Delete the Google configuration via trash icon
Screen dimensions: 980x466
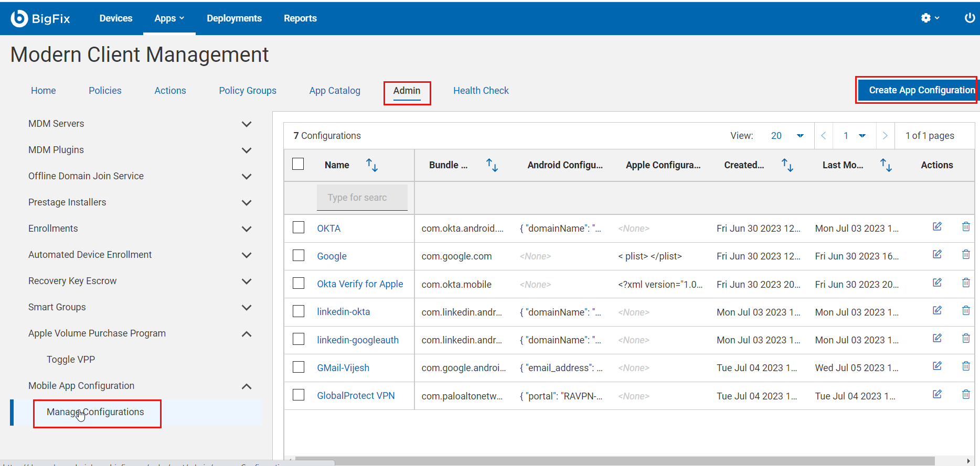point(965,254)
